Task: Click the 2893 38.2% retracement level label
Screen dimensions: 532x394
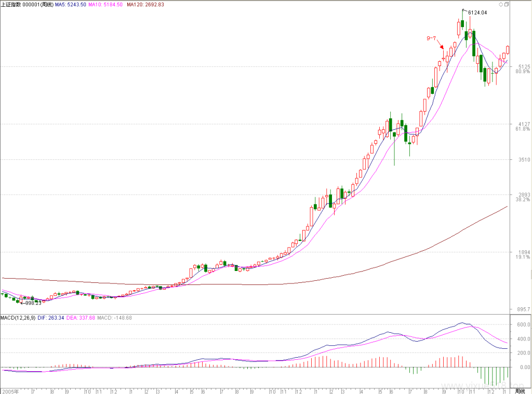Action: click(x=523, y=197)
